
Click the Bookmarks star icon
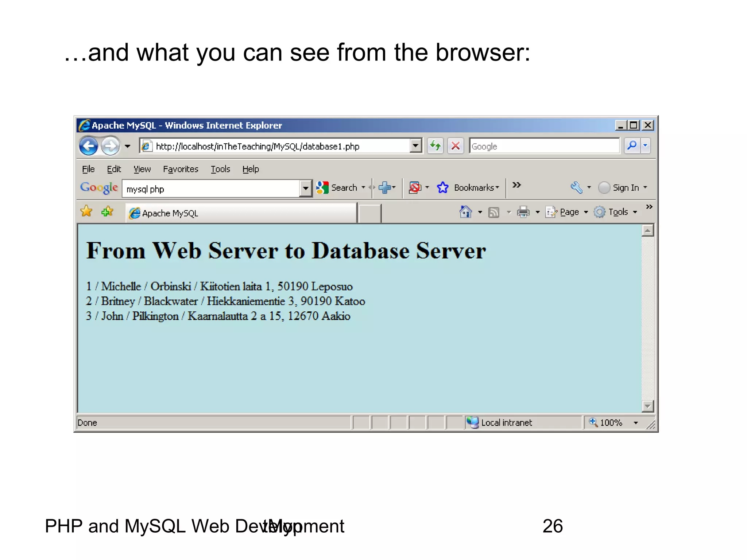point(442,187)
